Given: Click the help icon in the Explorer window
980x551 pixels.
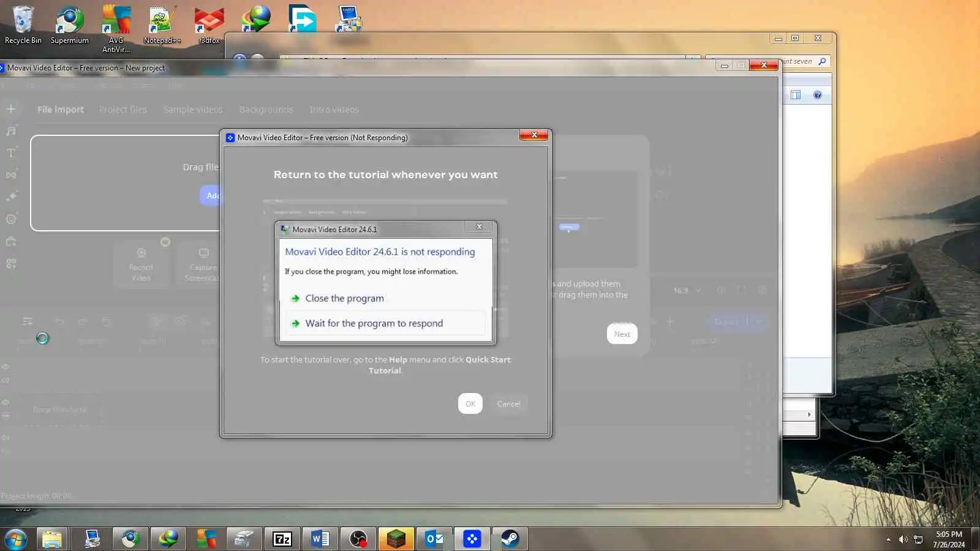Looking at the screenshot, I should click(x=817, y=95).
